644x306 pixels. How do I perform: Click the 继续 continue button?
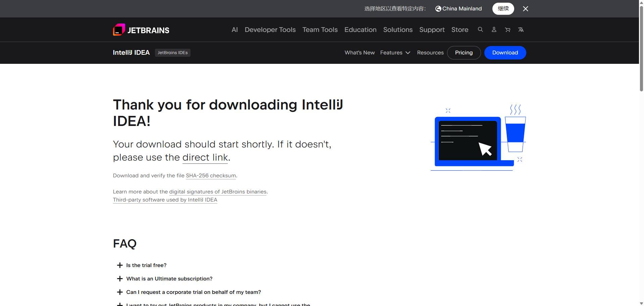pyautogui.click(x=503, y=9)
